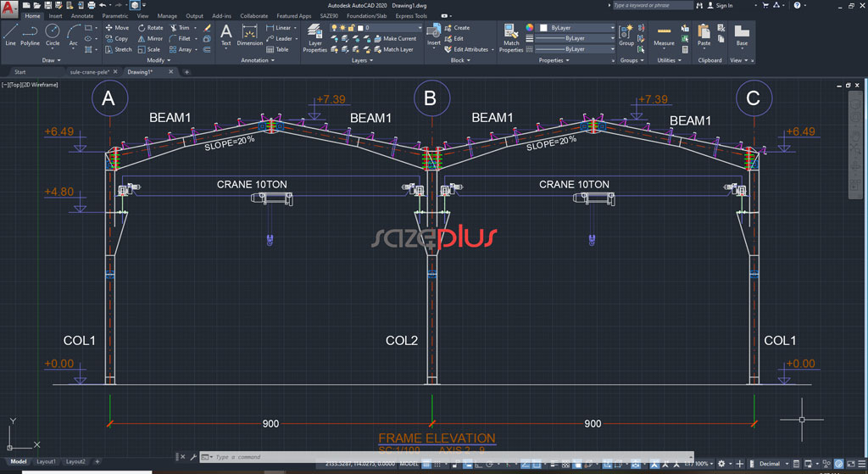This screenshot has height=474, width=868.
Task: Toggle lineweight display in status bar
Action: (554, 464)
